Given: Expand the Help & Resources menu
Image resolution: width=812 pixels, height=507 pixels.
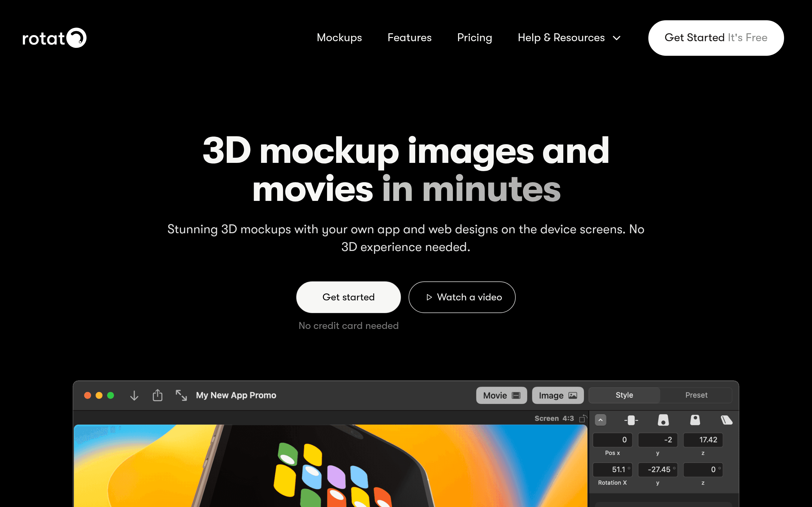Looking at the screenshot, I should pos(569,38).
